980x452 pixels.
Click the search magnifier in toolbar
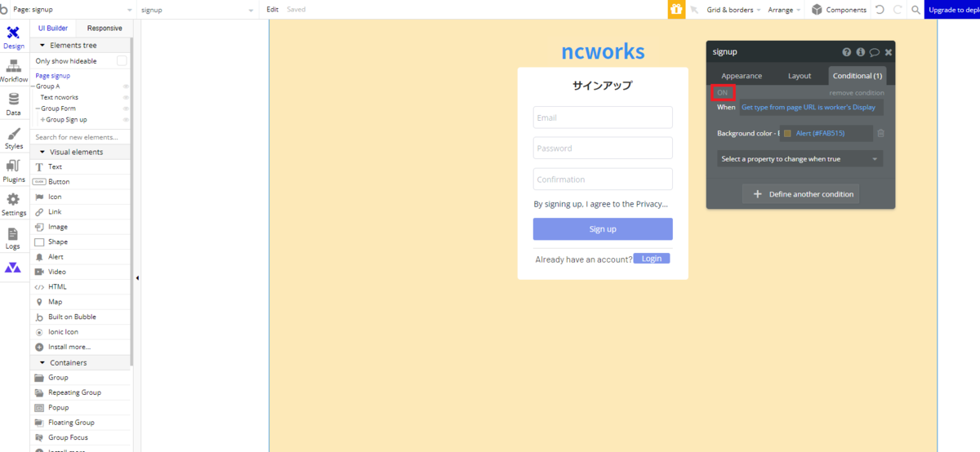click(916, 10)
